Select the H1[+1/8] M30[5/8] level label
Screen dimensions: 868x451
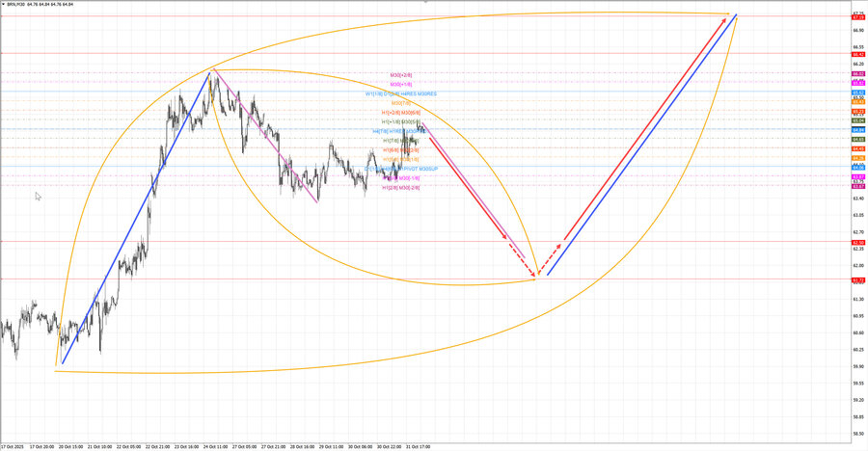401,121
